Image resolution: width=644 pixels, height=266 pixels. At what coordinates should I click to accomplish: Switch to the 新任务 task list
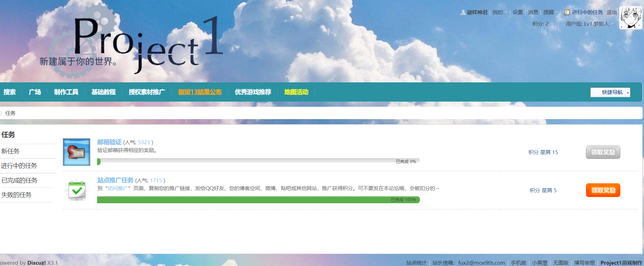click(10, 151)
